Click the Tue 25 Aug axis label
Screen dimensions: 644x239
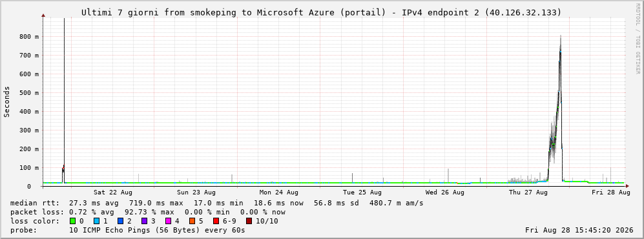[362, 192]
